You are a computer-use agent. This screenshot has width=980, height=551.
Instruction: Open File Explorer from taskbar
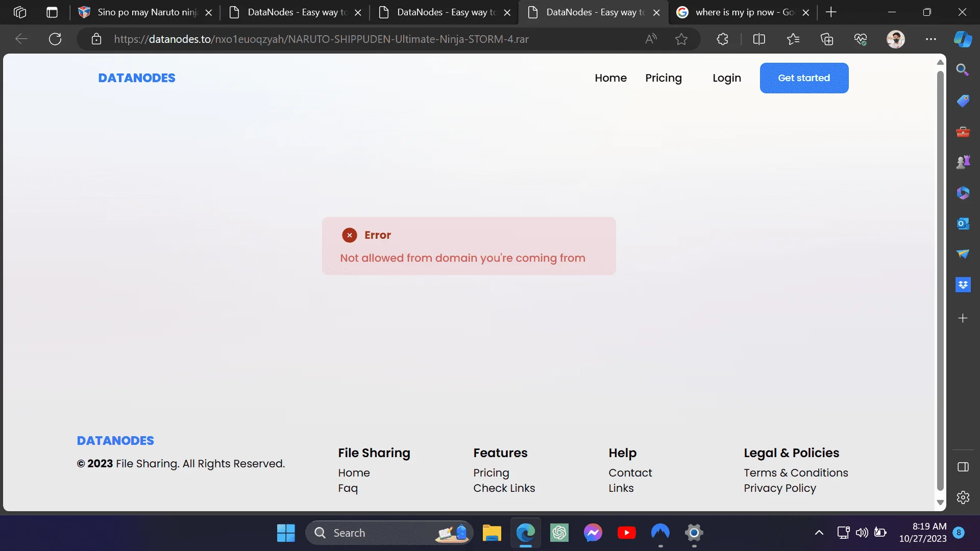[492, 533]
